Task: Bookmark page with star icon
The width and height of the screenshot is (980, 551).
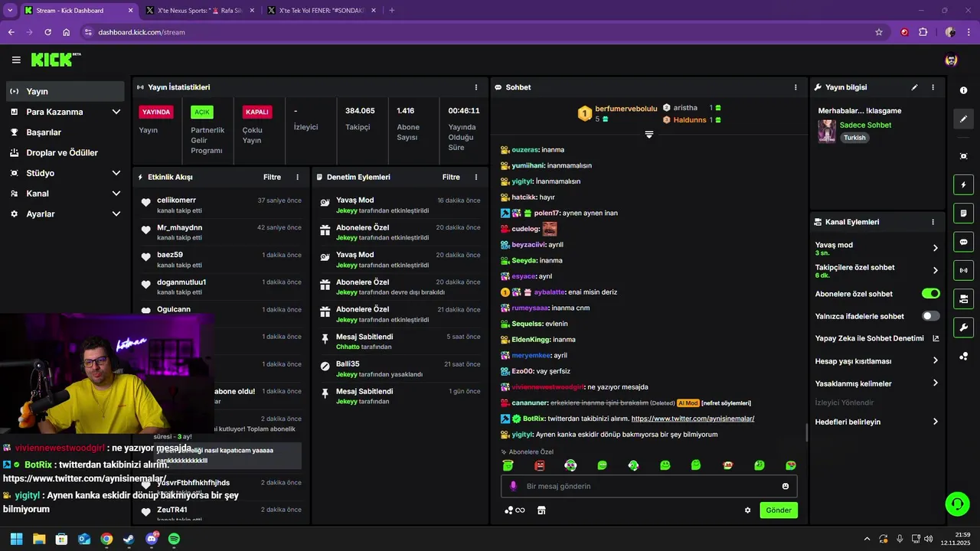Action: pyautogui.click(x=879, y=32)
